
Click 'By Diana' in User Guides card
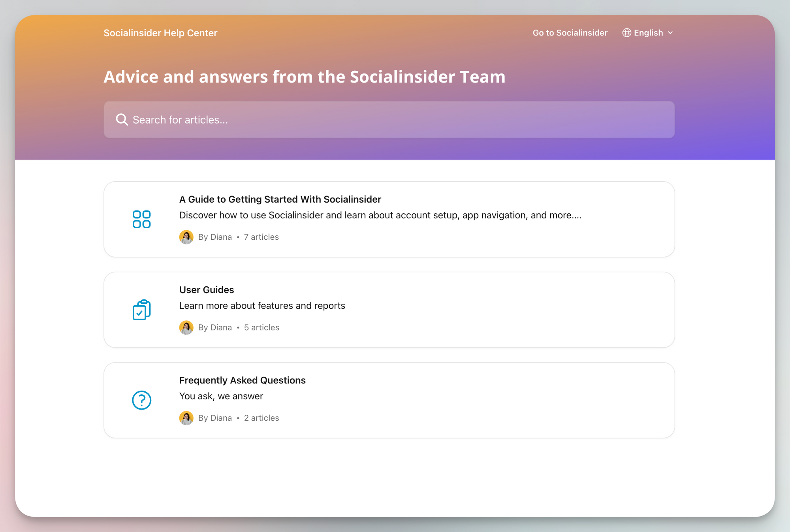215,327
